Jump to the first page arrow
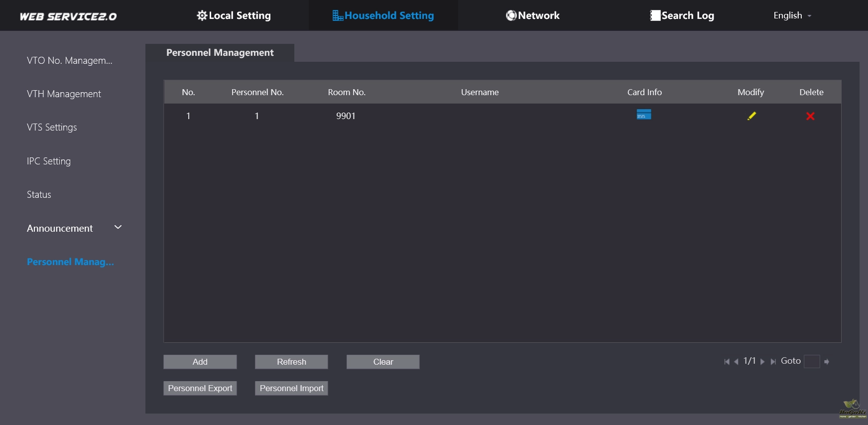868x425 pixels. point(727,362)
